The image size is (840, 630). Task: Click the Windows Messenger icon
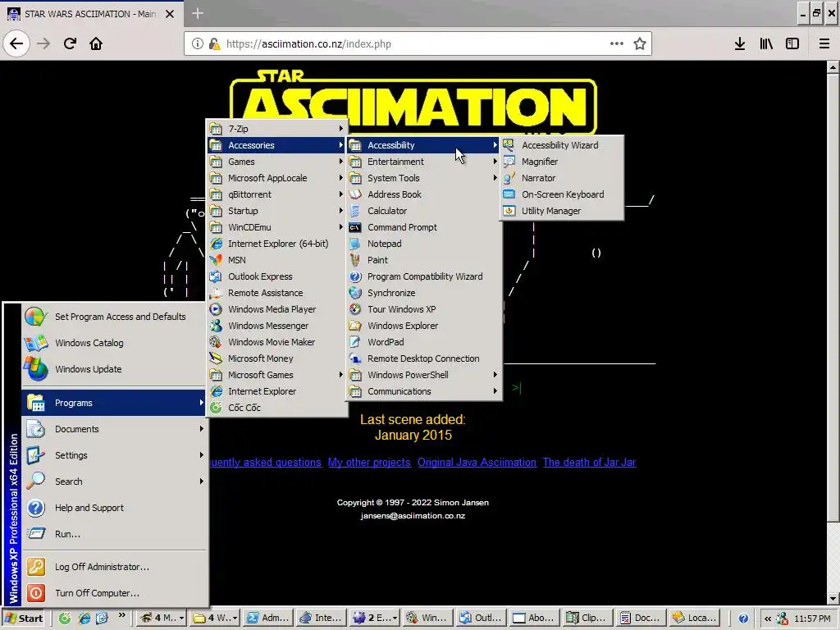(216, 326)
